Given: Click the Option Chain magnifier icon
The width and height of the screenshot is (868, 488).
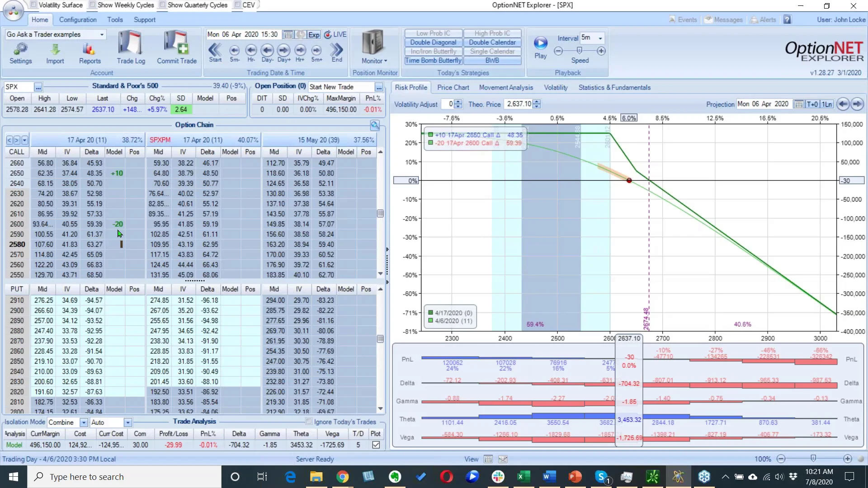Looking at the screenshot, I should click(x=374, y=125).
